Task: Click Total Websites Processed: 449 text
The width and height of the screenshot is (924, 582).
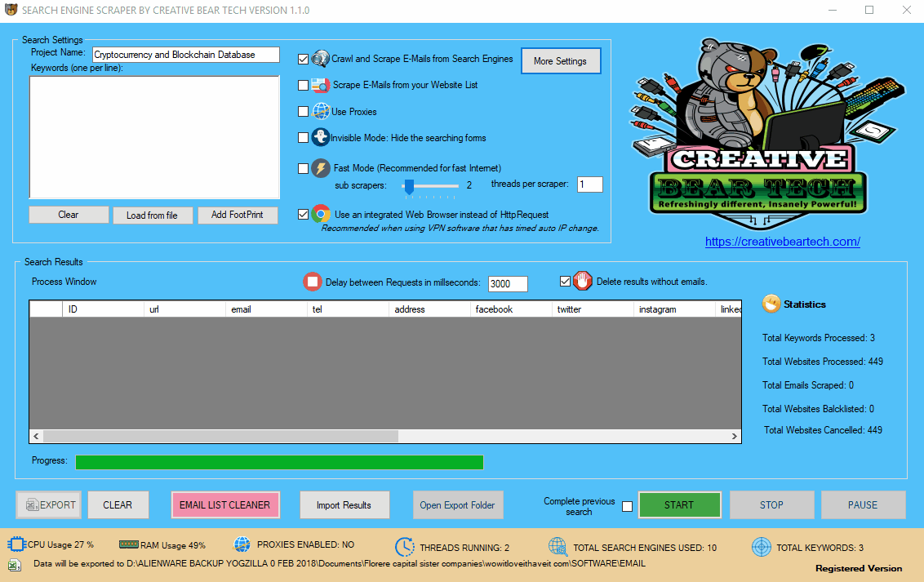Action: [x=823, y=362]
